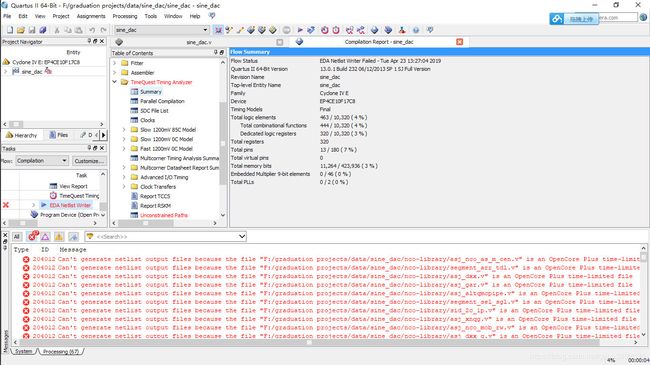Image resolution: width=650 pixels, height=365 pixels.
Task: Open the Tools menu
Action: pos(150,16)
